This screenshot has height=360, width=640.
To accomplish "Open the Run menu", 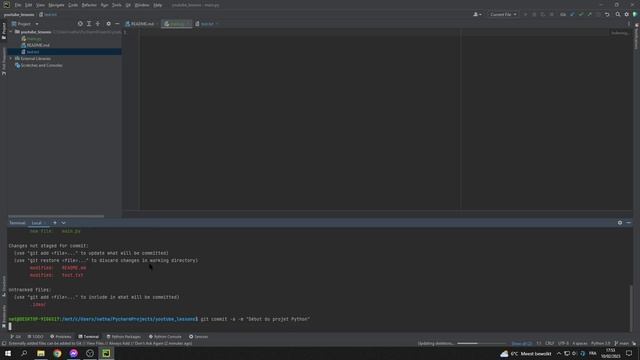I will tap(104, 5).
